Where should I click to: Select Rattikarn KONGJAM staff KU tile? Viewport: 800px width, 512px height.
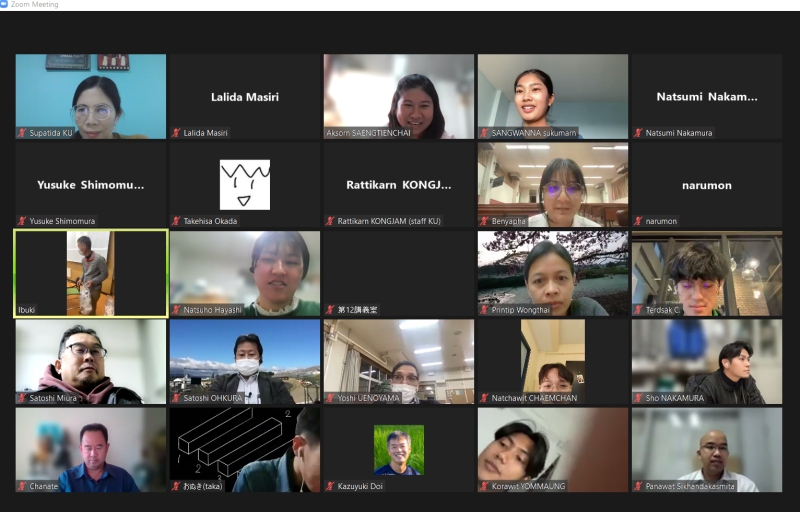pyautogui.click(x=398, y=185)
